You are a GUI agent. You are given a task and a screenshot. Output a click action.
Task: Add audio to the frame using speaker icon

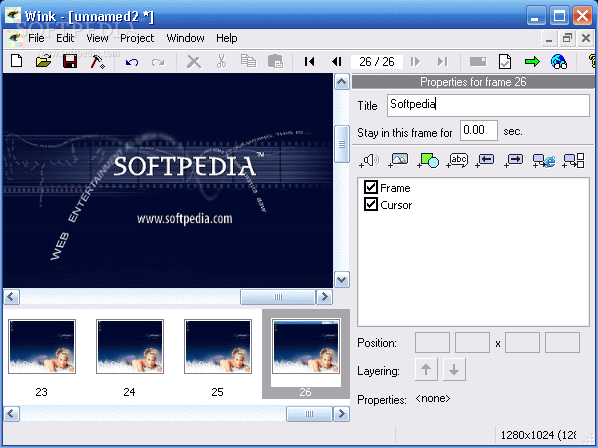pos(369,161)
